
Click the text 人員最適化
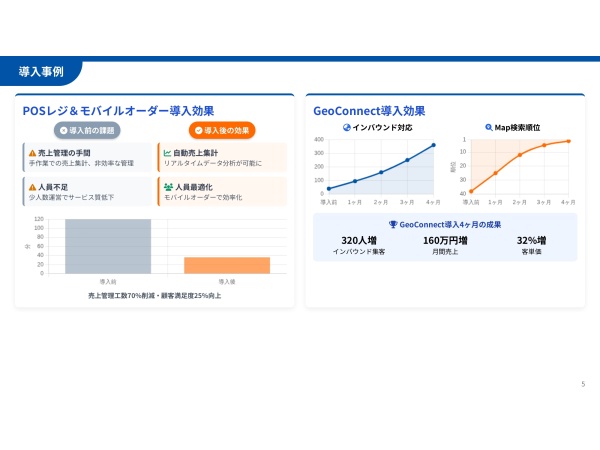point(194,187)
